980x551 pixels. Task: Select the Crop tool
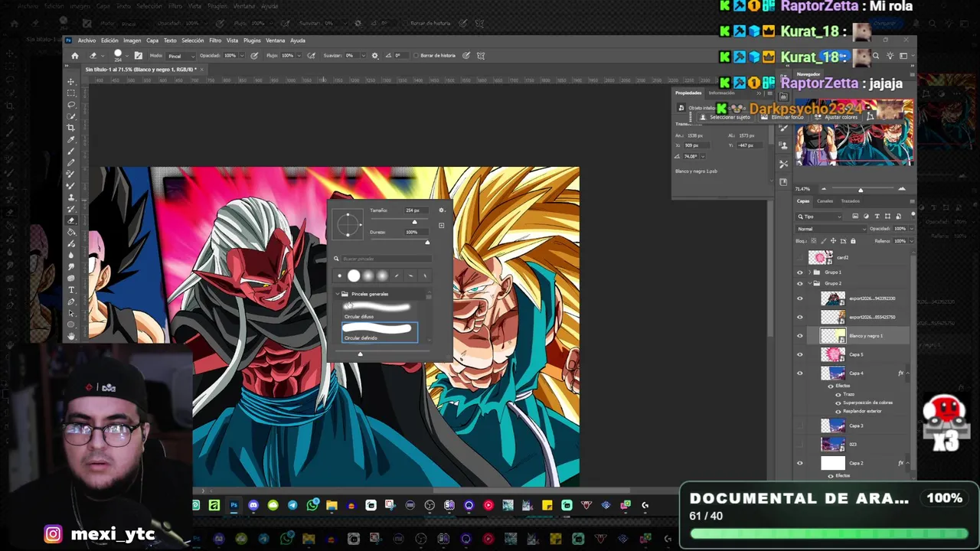click(71, 128)
